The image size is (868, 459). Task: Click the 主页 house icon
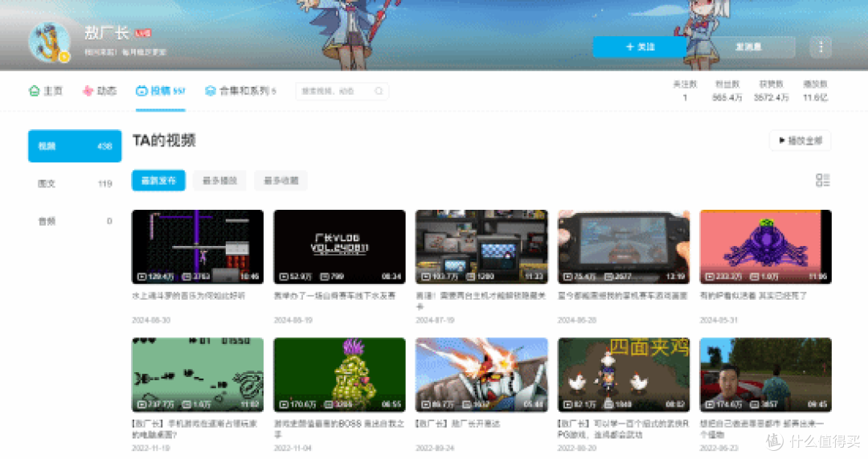tap(34, 91)
